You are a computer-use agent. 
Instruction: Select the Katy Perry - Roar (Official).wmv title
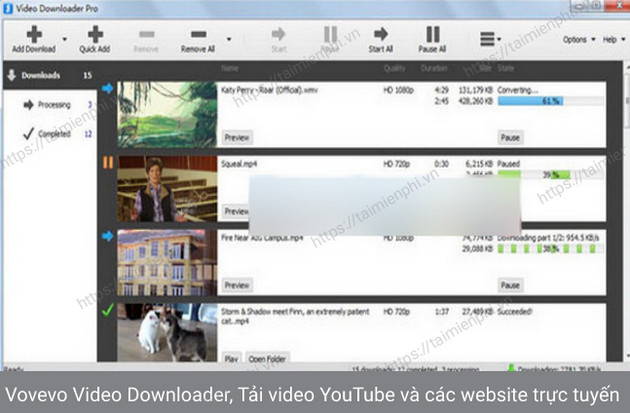coord(269,90)
